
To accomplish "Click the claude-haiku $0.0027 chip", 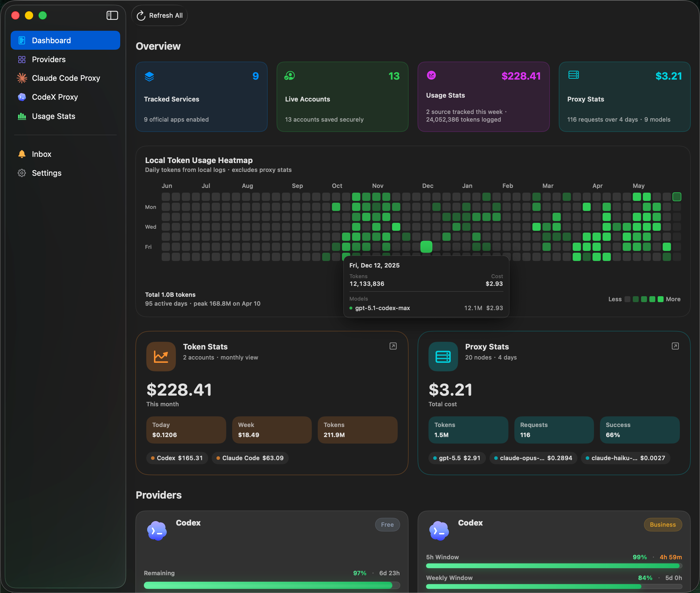I will 626,458.
